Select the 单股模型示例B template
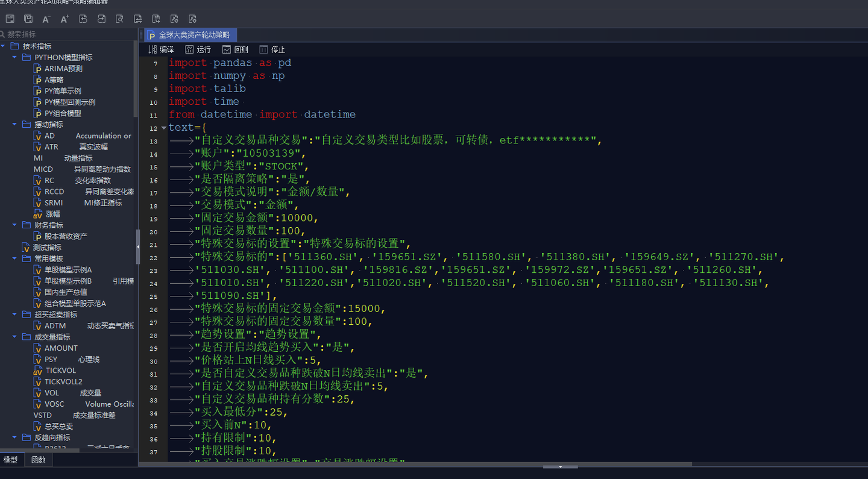The image size is (868, 479). coord(84,281)
